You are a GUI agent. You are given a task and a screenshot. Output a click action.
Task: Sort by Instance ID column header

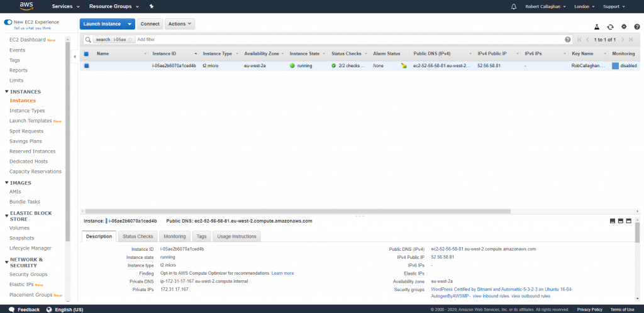tap(164, 54)
